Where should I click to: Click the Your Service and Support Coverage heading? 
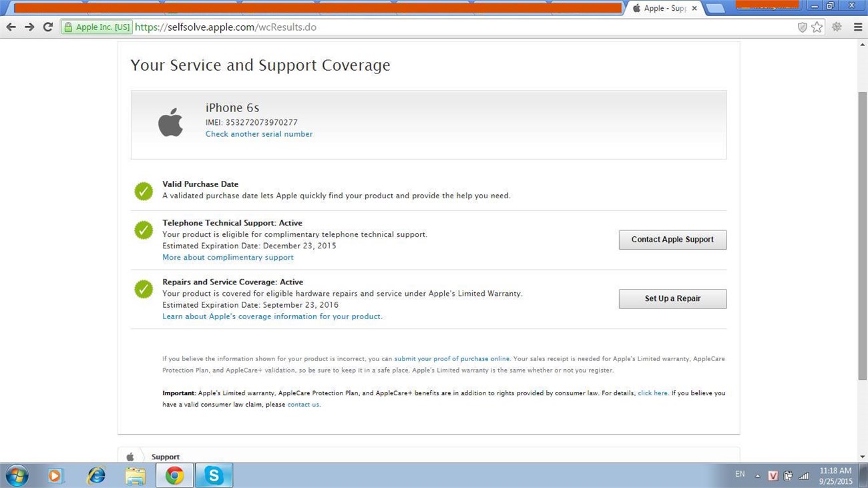[260, 65]
